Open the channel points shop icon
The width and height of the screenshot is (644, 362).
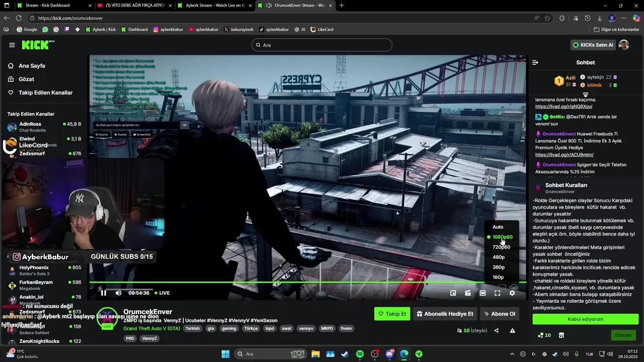coord(561,335)
